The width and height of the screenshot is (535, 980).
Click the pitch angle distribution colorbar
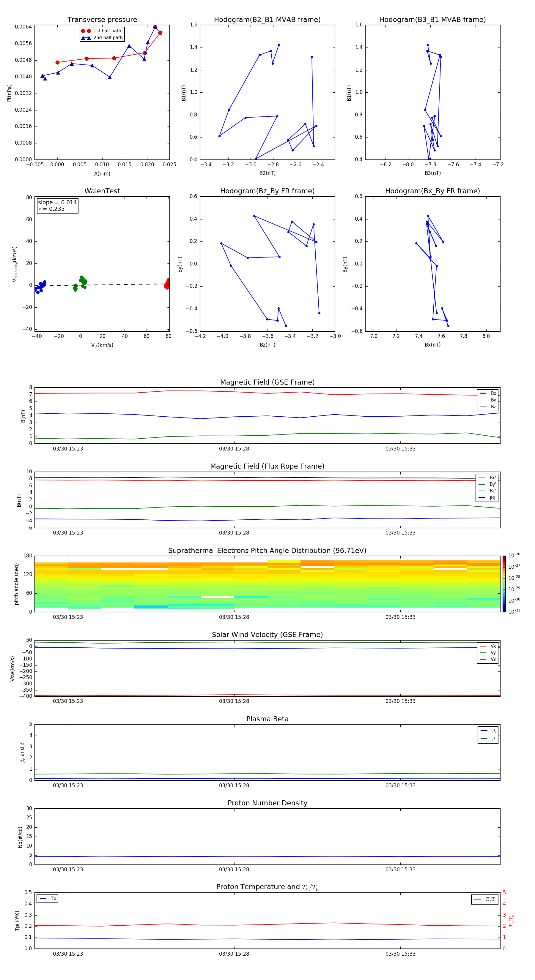[x=504, y=584]
